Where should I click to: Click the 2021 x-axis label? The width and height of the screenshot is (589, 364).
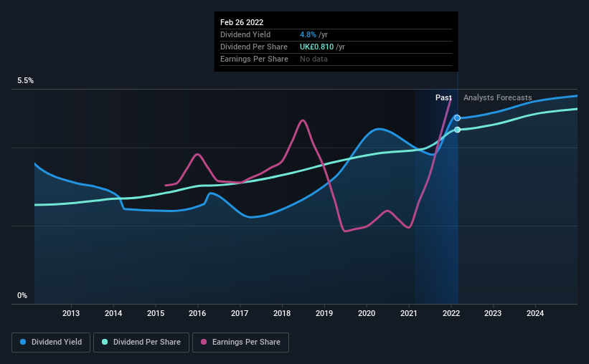pos(409,313)
